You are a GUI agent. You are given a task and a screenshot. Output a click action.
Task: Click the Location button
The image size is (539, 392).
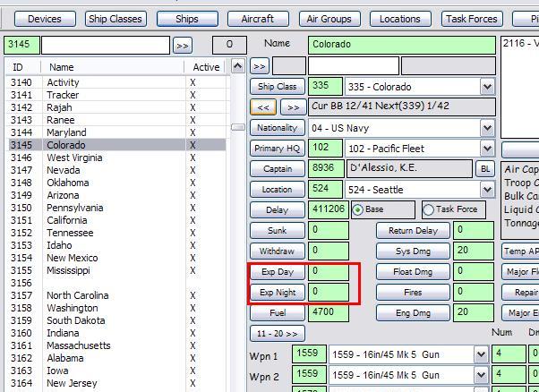click(278, 190)
